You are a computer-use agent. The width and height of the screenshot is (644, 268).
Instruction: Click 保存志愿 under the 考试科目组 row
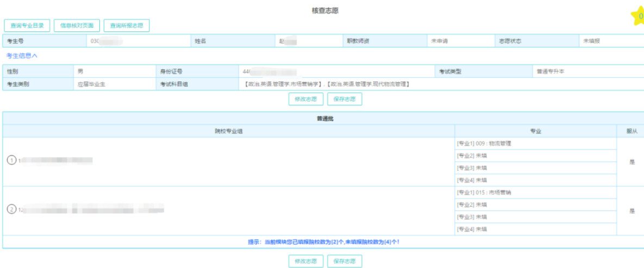coord(345,99)
